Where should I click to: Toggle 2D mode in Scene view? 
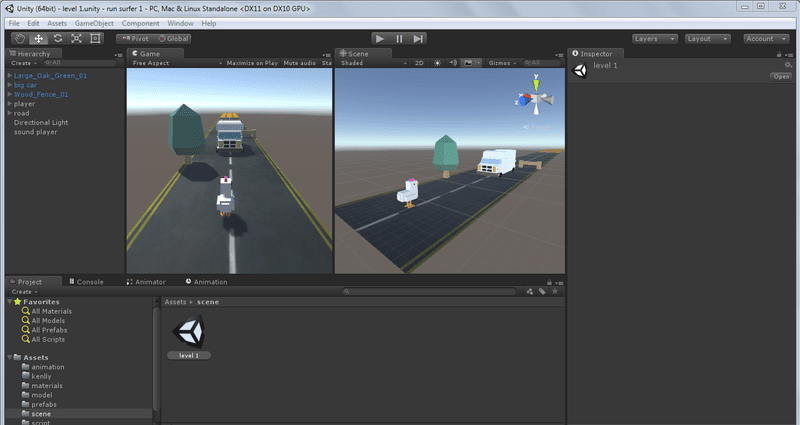[x=420, y=63]
